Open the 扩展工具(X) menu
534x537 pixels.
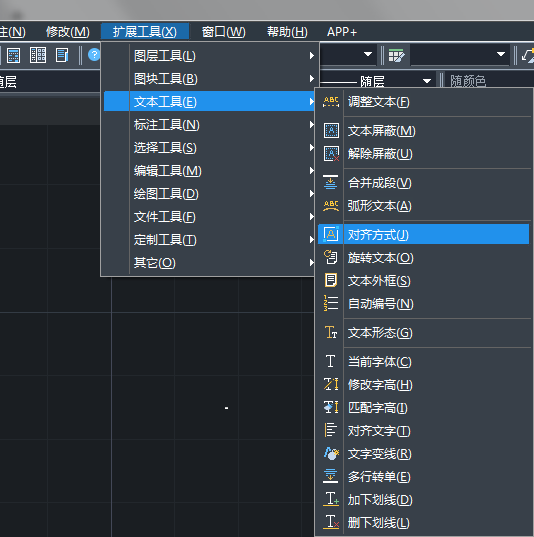point(145,32)
